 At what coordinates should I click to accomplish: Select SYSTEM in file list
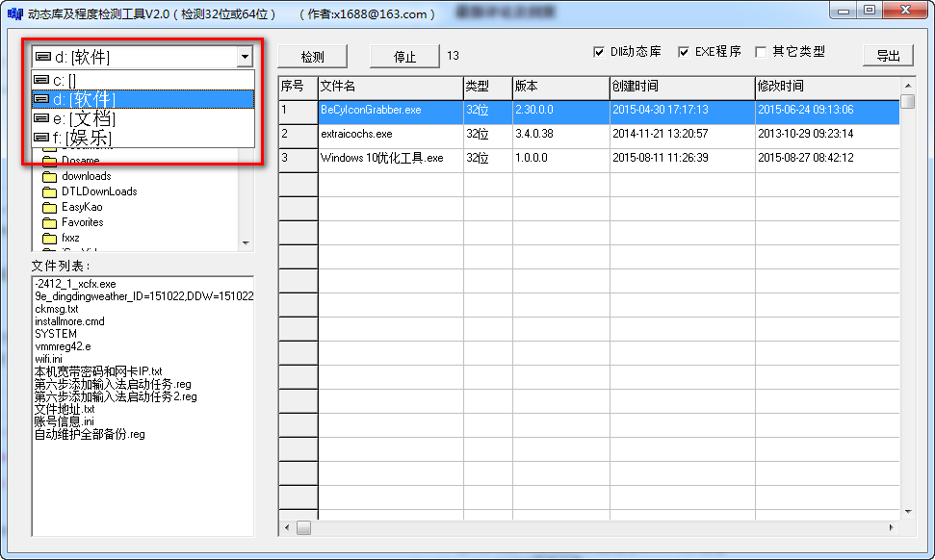[56, 334]
